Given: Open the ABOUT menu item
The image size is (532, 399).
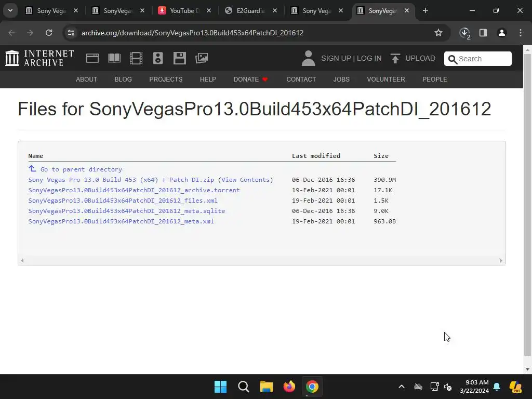Looking at the screenshot, I should coord(87,79).
